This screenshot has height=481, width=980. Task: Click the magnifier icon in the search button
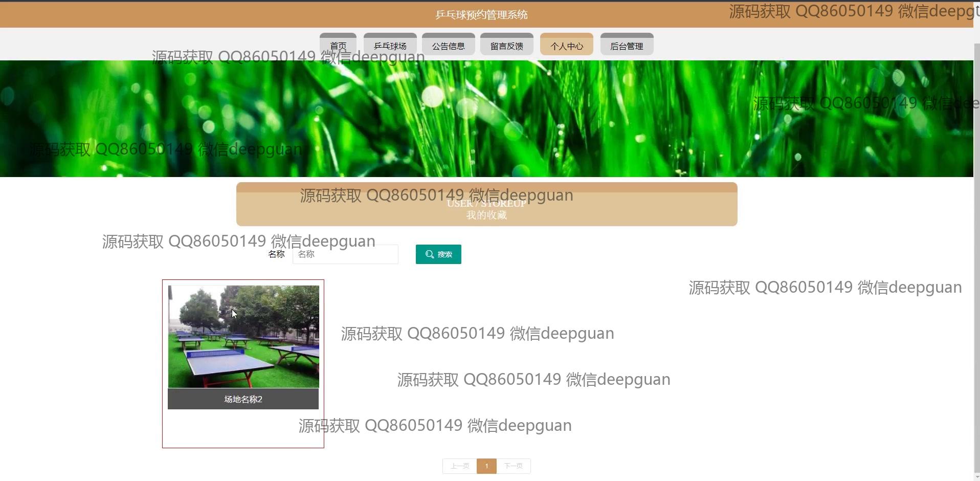click(430, 254)
